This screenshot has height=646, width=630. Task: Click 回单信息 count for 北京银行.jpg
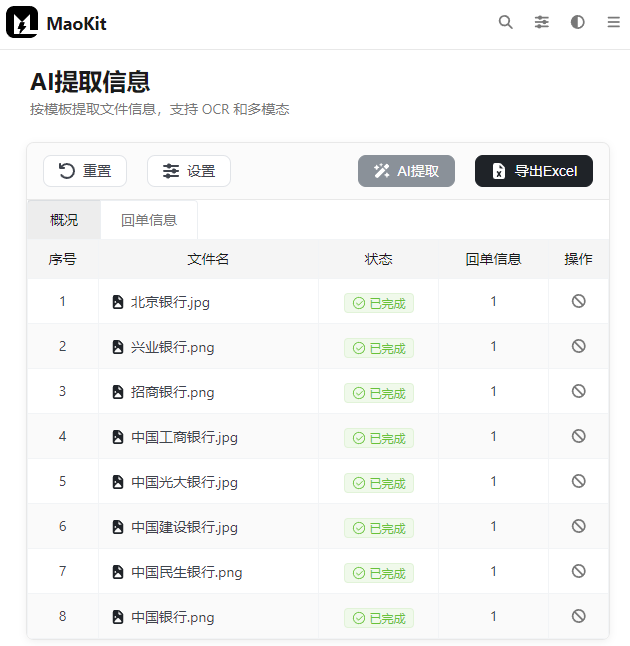pos(493,301)
